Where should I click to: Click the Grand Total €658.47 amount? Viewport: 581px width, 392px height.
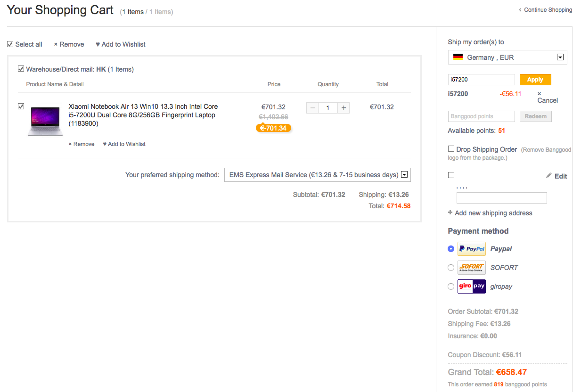pos(511,372)
